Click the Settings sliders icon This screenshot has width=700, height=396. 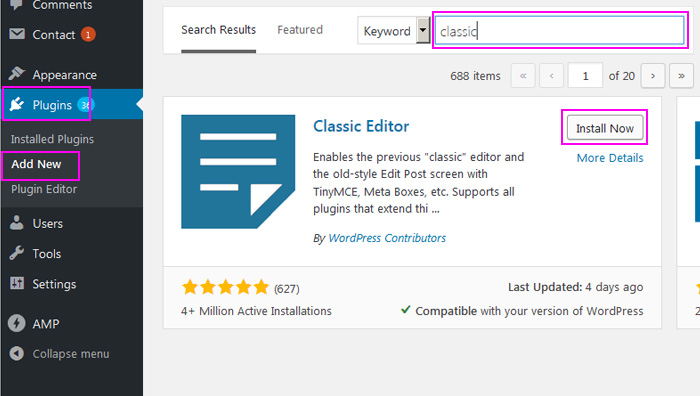[17, 283]
